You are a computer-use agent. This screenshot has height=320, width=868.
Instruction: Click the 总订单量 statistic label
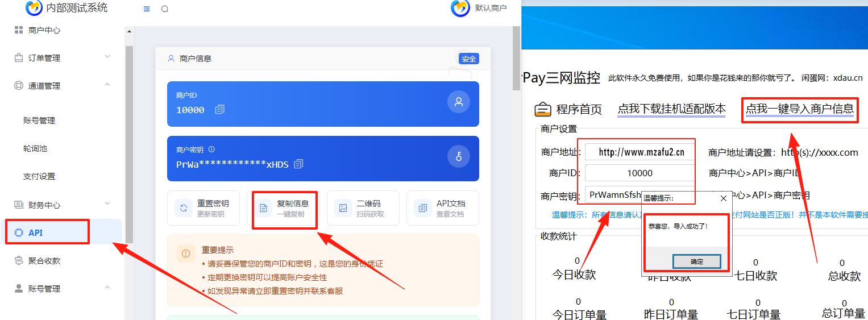pyautogui.click(x=844, y=313)
